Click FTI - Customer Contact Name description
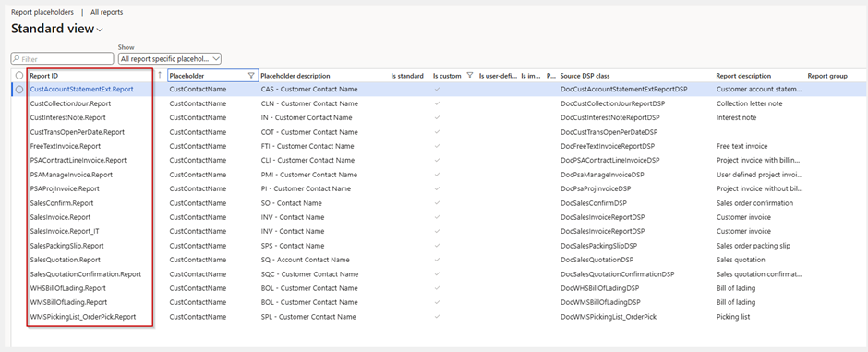The width and height of the screenshot is (868, 352). pyautogui.click(x=307, y=146)
